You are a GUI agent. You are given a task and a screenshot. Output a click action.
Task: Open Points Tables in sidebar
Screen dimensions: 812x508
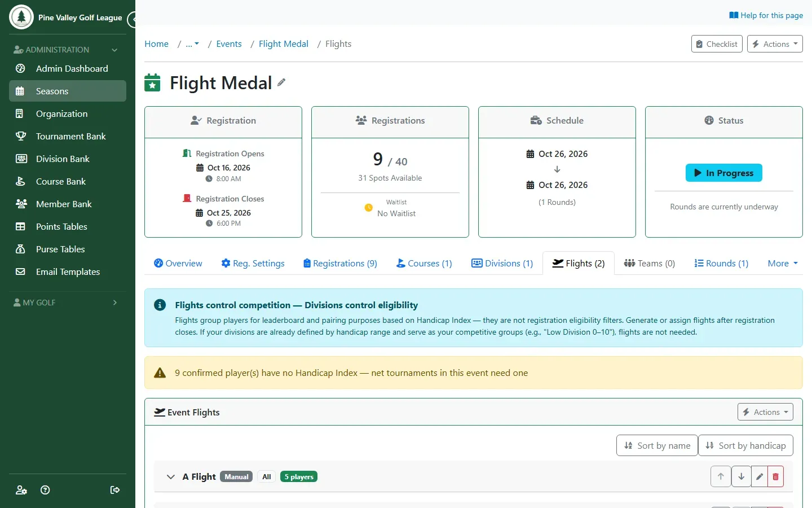coord(68,226)
